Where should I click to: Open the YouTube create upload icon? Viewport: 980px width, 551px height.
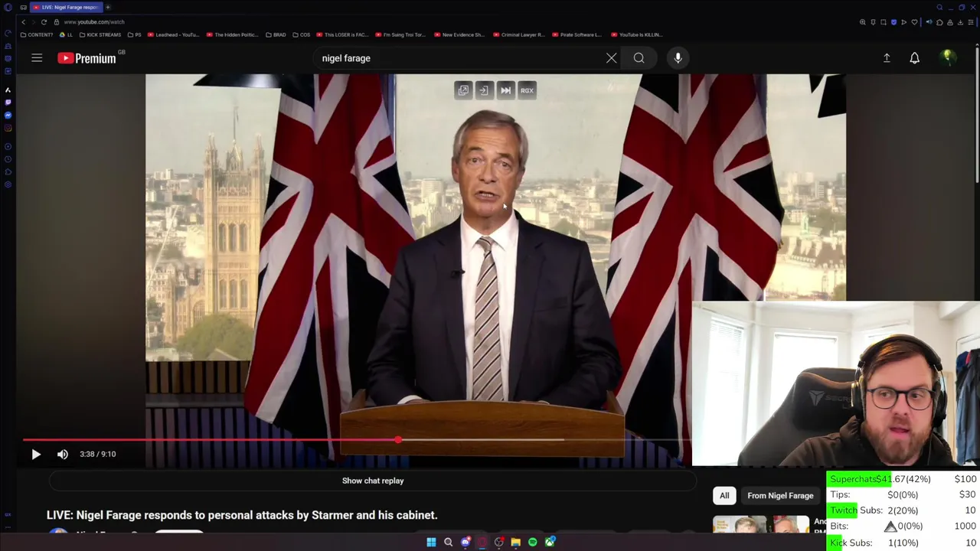887,58
